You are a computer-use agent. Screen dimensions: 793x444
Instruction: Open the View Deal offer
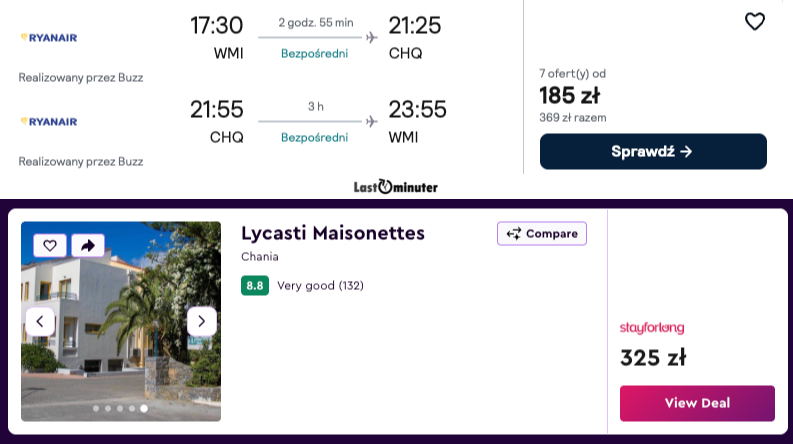[x=697, y=403]
